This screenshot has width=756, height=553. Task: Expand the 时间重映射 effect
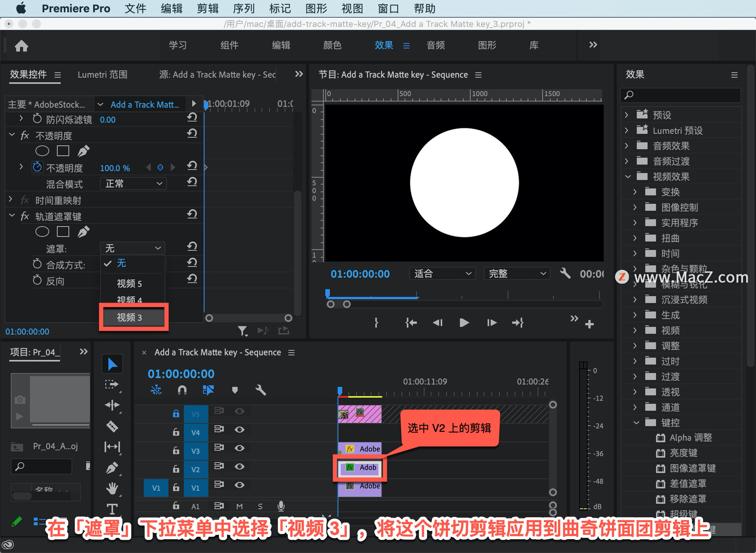(11, 200)
